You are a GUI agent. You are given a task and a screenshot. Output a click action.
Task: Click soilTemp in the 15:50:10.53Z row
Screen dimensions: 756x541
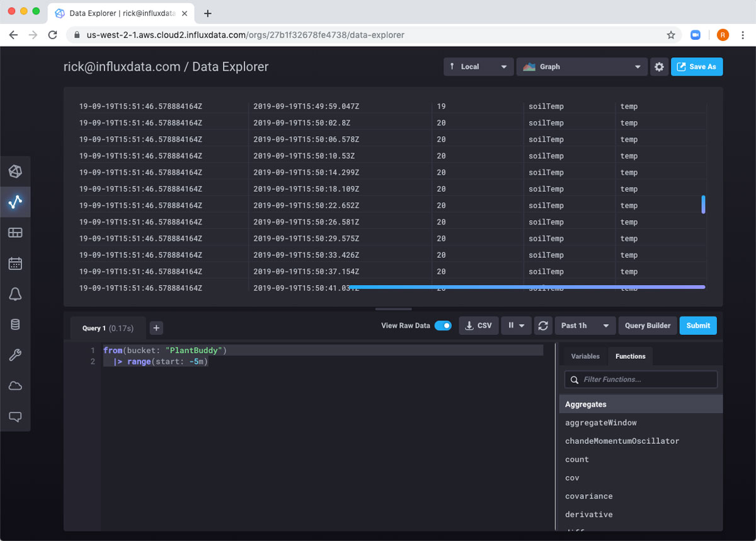(x=546, y=156)
